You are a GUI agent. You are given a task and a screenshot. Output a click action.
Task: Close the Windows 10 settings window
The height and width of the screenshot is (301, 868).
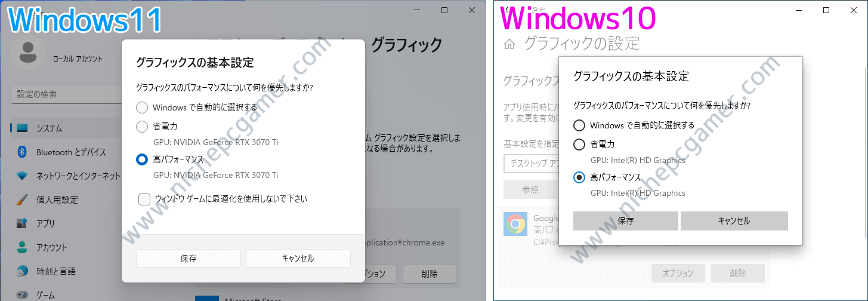pyautogui.click(x=854, y=10)
